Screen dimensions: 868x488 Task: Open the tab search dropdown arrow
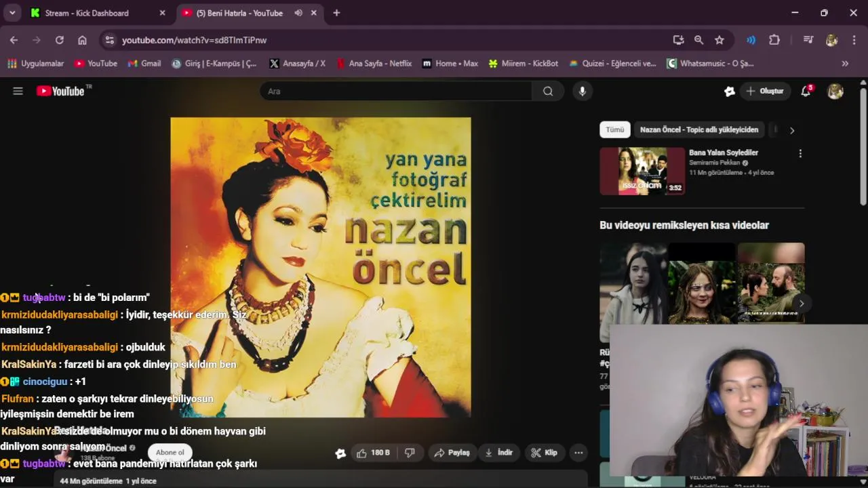12,13
